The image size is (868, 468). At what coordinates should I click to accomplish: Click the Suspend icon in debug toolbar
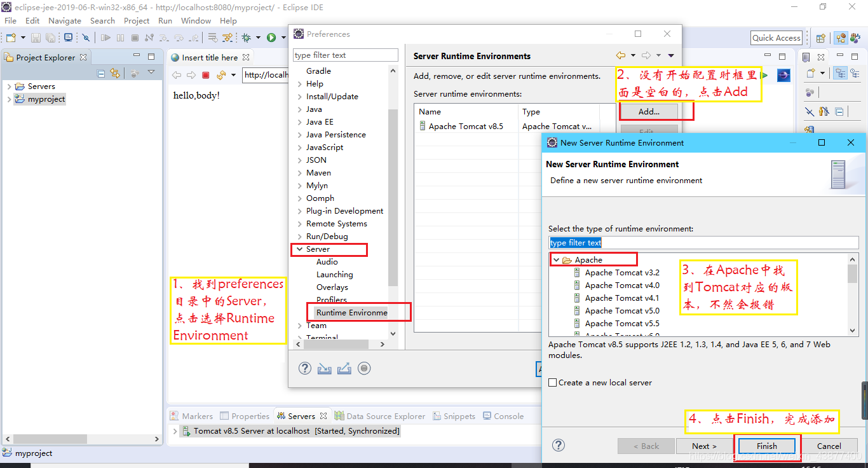coord(120,38)
